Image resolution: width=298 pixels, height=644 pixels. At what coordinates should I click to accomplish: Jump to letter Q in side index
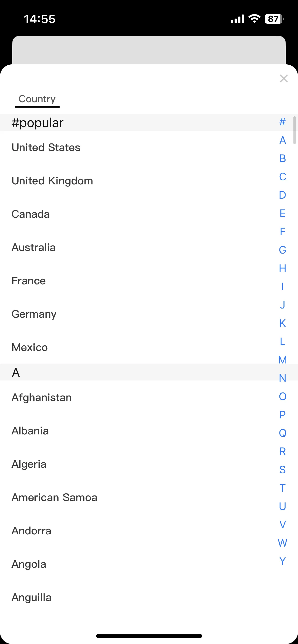pyautogui.click(x=282, y=433)
